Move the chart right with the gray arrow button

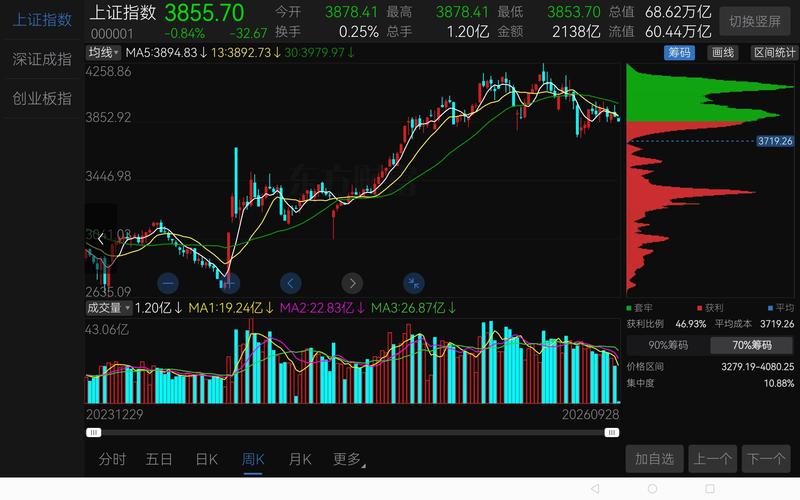(352, 283)
